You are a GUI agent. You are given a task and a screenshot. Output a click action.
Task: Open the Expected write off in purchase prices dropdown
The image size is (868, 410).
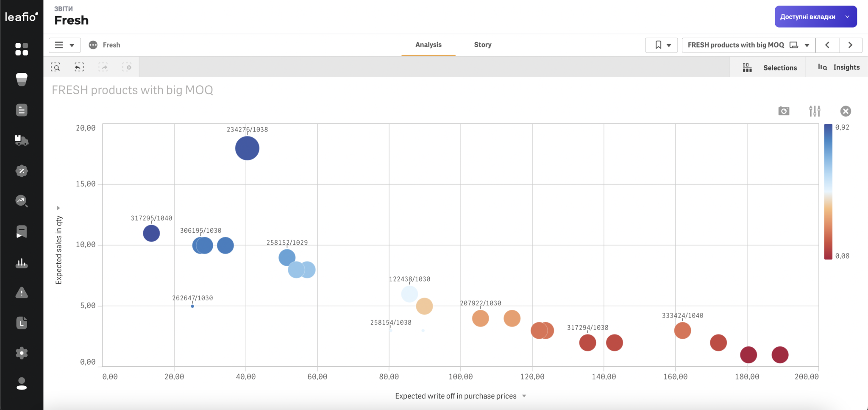524,396
